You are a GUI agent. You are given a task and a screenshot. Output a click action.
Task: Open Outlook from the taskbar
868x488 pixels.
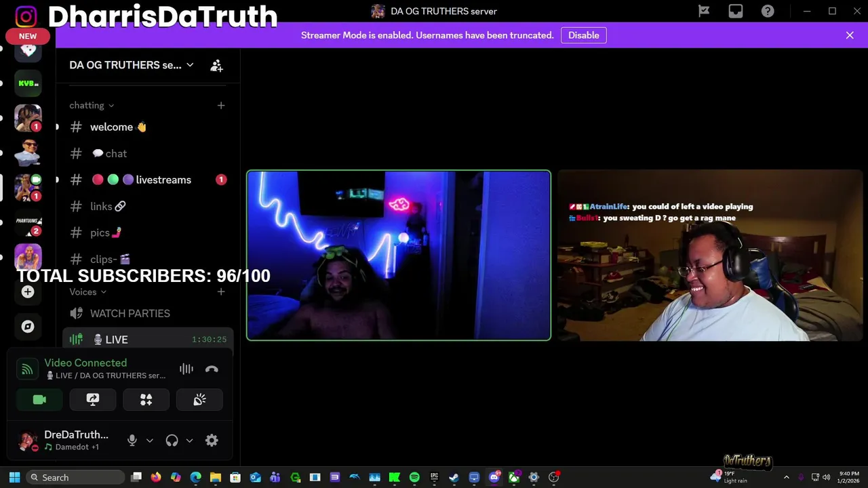click(255, 477)
